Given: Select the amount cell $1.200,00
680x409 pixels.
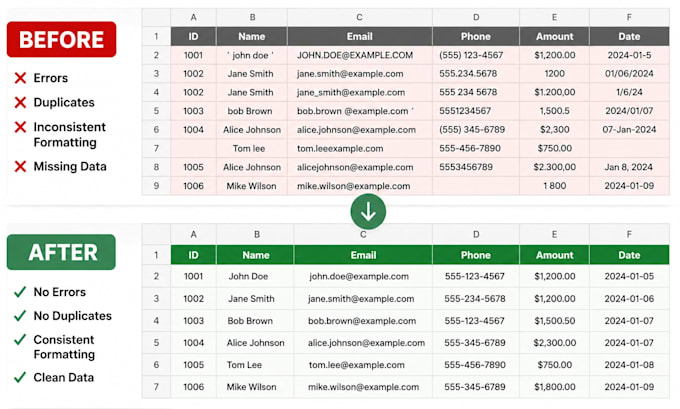Looking at the screenshot, I should pyautogui.click(x=555, y=92).
